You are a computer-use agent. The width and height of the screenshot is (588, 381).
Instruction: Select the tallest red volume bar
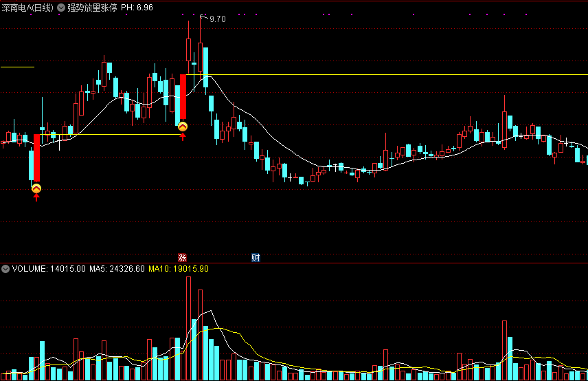[x=188, y=329]
